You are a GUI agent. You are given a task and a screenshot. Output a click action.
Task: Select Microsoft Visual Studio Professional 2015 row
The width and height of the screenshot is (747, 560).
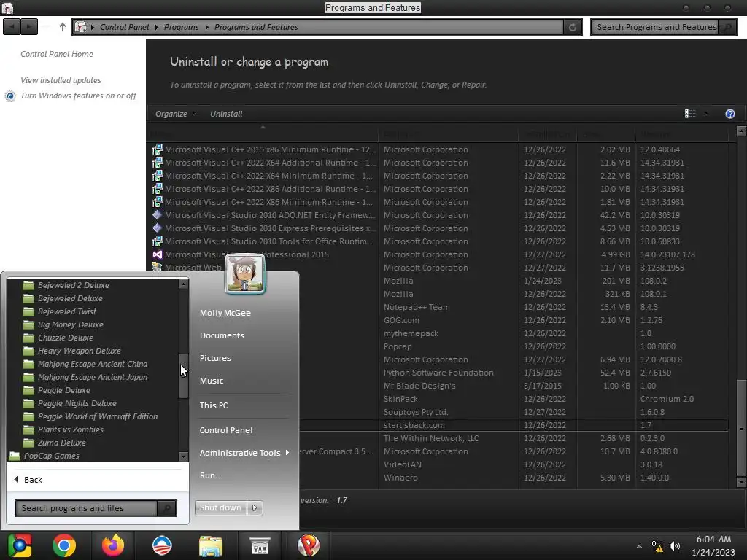[x=438, y=254]
